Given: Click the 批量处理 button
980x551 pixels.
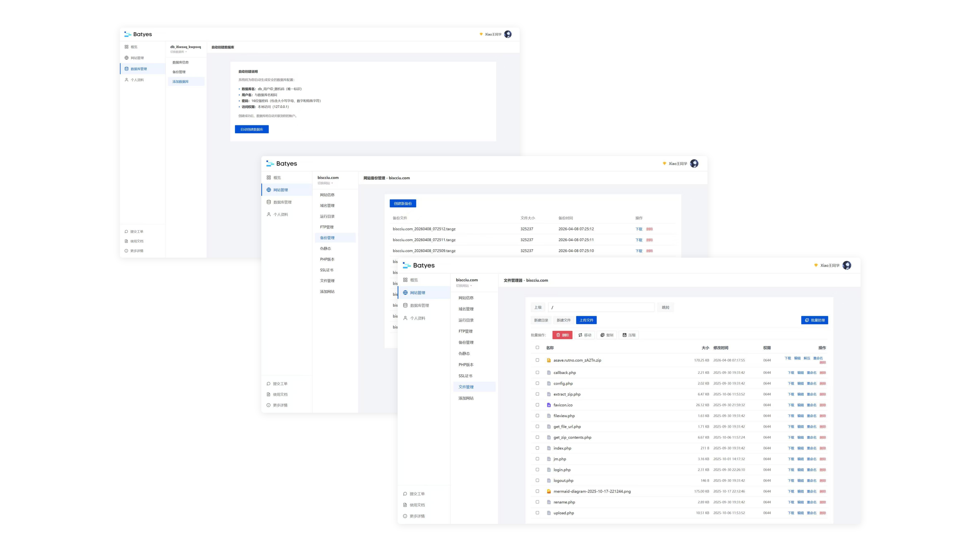Looking at the screenshot, I should (814, 320).
